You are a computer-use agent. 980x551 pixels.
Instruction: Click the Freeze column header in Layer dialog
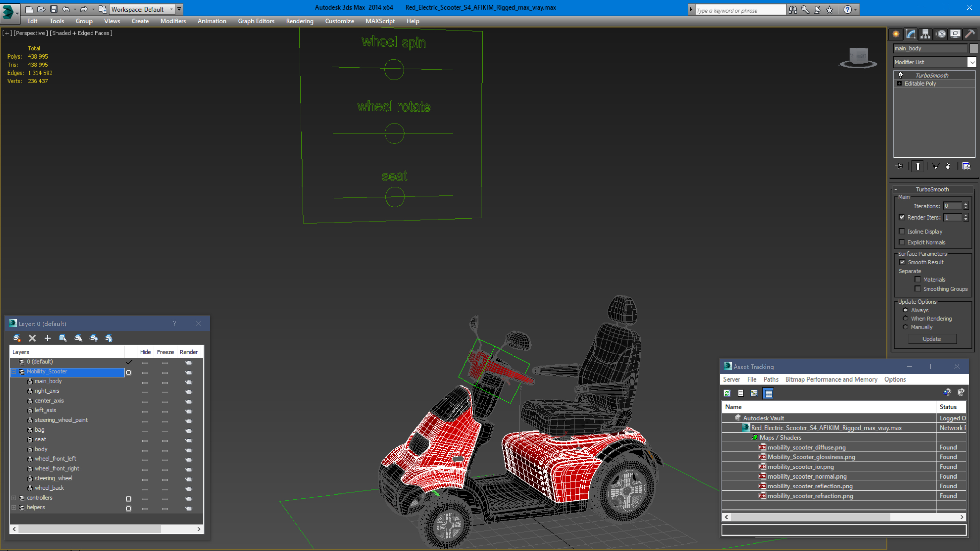point(165,352)
